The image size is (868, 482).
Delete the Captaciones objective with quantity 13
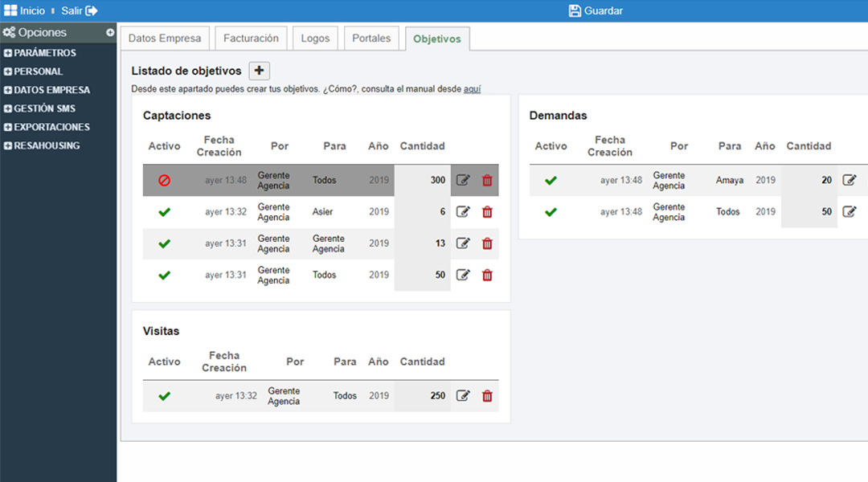click(x=487, y=243)
